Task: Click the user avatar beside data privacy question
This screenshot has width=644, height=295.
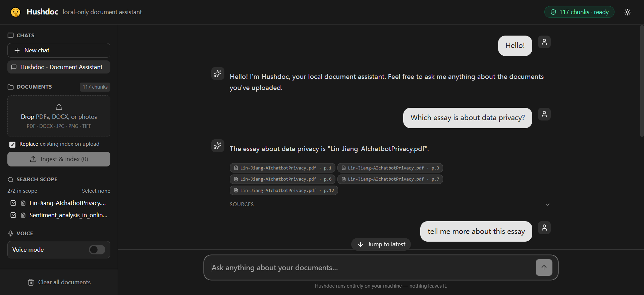Action: tap(544, 114)
